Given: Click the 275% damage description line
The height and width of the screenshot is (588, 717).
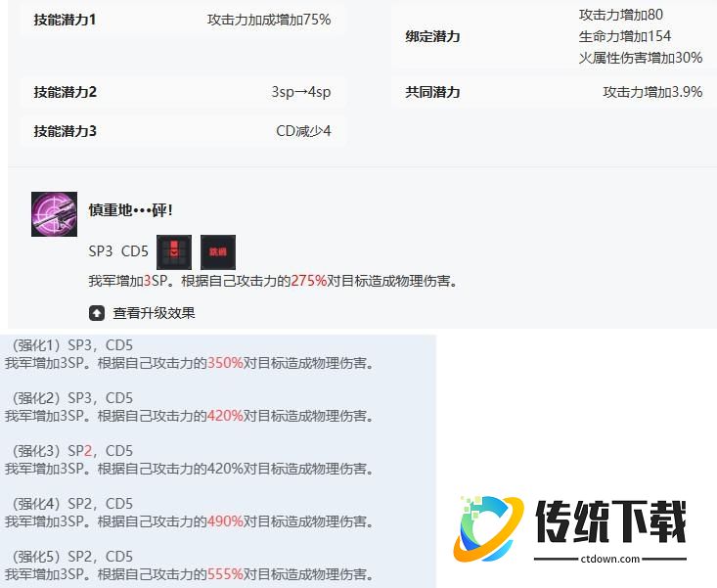Looking at the screenshot, I should 274,281.
